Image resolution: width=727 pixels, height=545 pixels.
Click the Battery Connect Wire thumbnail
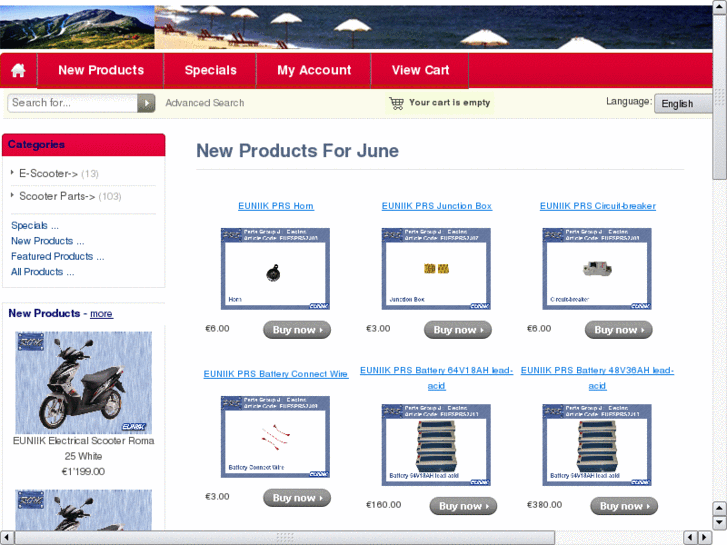click(275, 436)
